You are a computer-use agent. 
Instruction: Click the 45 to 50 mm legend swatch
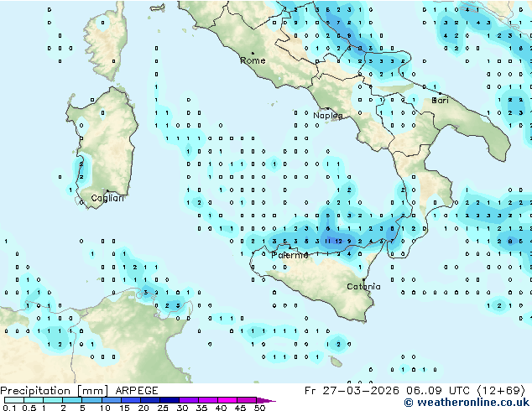click(x=247, y=400)
